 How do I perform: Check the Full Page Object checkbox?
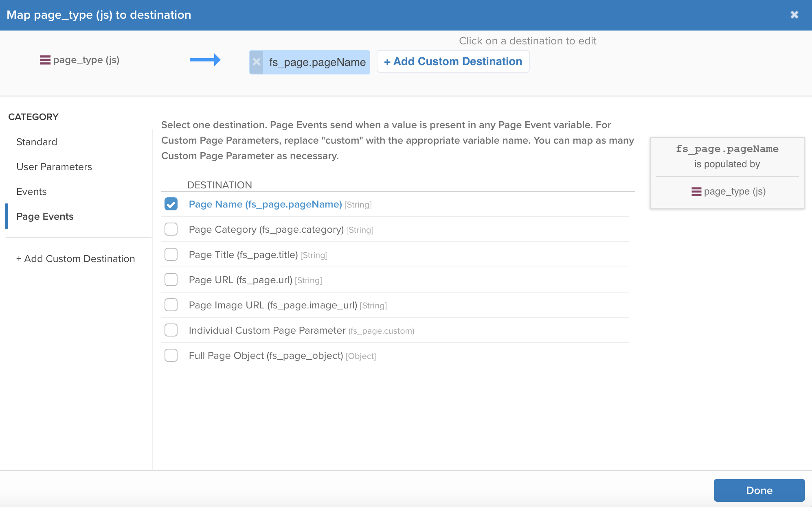[x=171, y=356]
